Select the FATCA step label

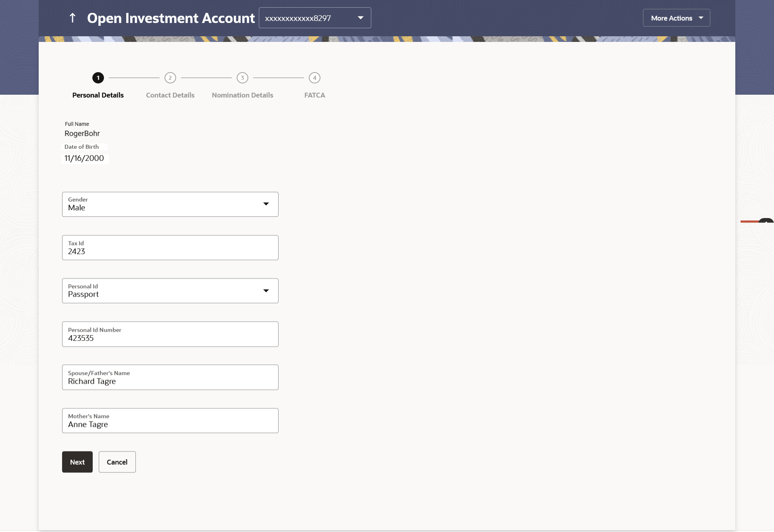(314, 95)
